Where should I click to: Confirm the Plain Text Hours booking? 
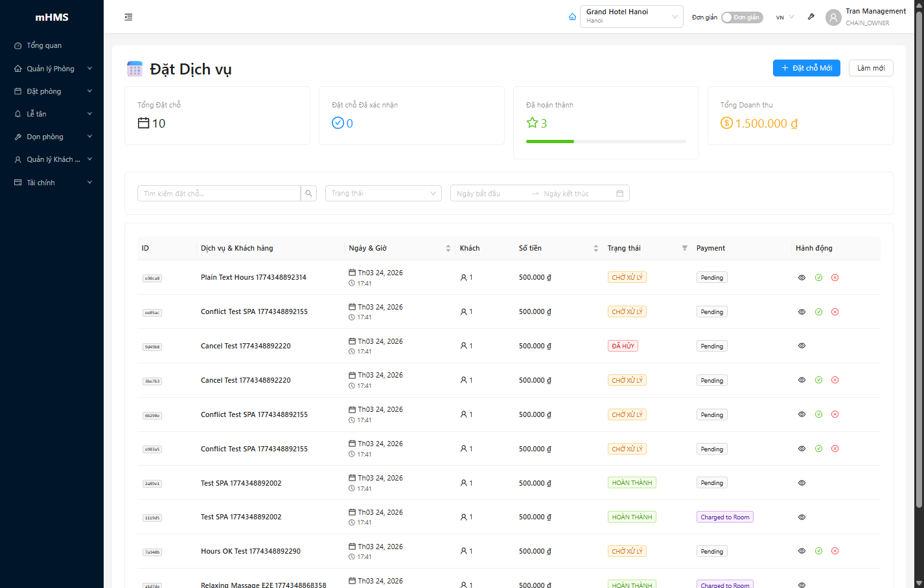tap(818, 278)
